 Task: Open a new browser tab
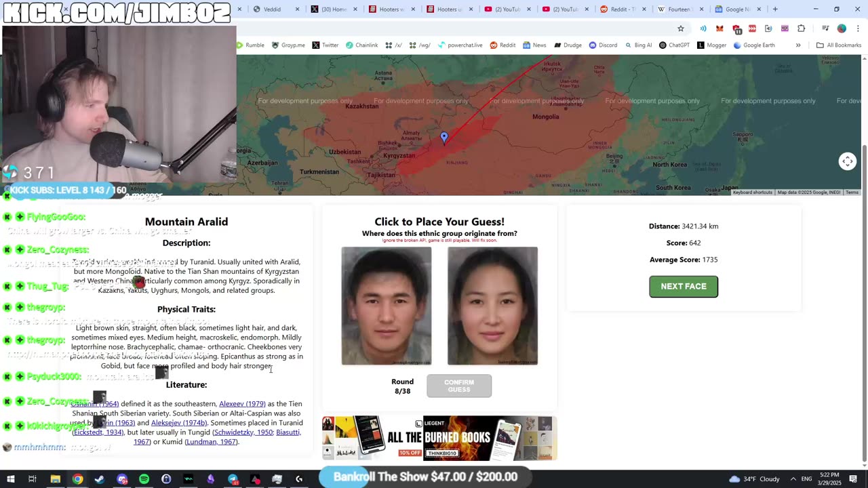[x=775, y=9]
